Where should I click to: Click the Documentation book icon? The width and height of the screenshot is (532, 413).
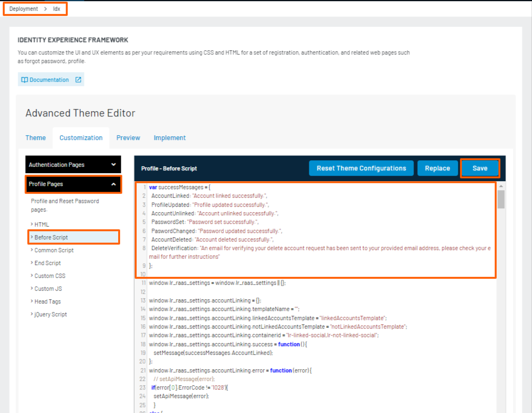[x=25, y=80]
